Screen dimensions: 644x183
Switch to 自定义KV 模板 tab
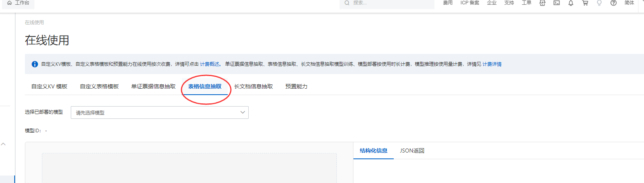[49, 86]
